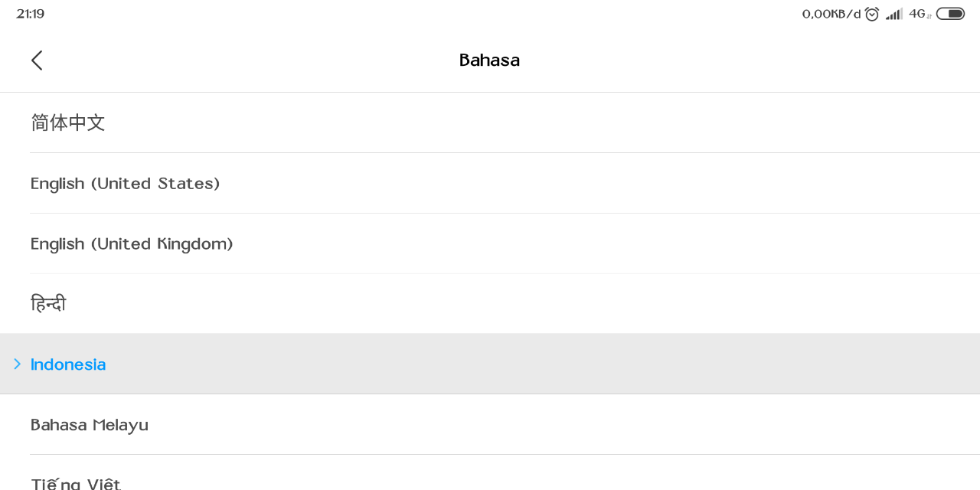Image resolution: width=980 pixels, height=490 pixels.
Task: Choose English (United Kingdom) option
Action: point(490,243)
